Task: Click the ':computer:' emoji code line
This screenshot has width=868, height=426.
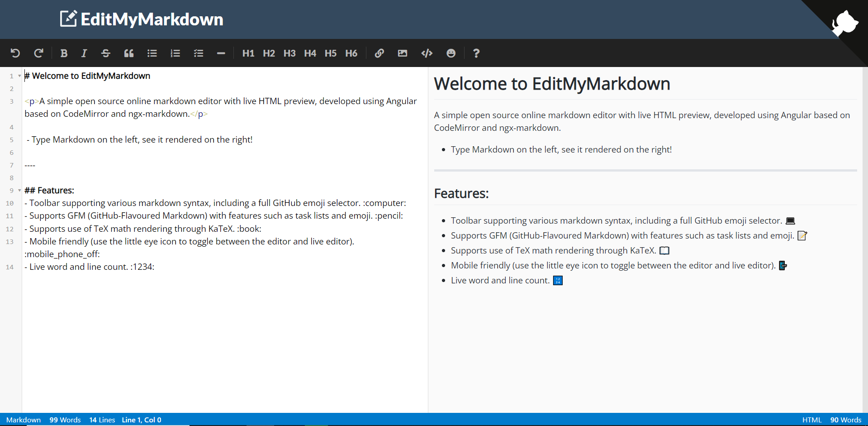Action: [x=215, y=203]
